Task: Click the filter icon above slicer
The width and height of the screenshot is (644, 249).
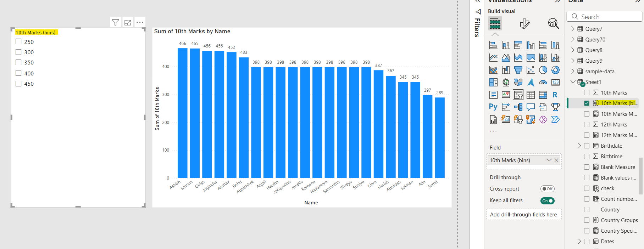Action: click(115, 22)
